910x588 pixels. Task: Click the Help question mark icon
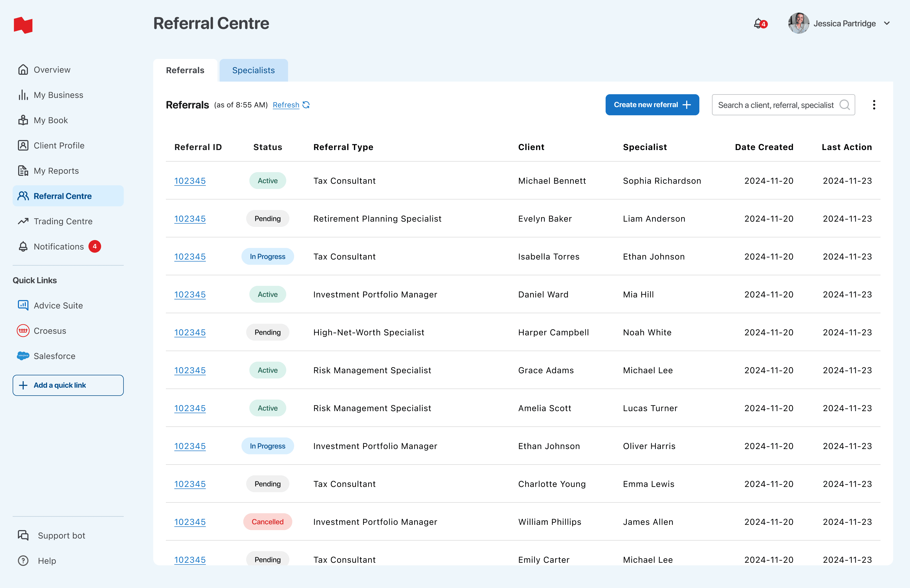(x=23, y=561)
